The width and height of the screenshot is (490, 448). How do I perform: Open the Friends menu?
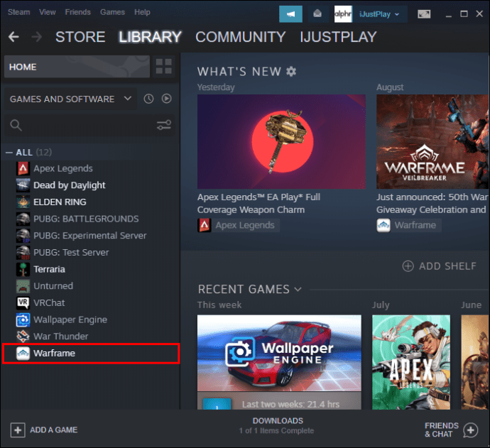(x=78, y=12)
